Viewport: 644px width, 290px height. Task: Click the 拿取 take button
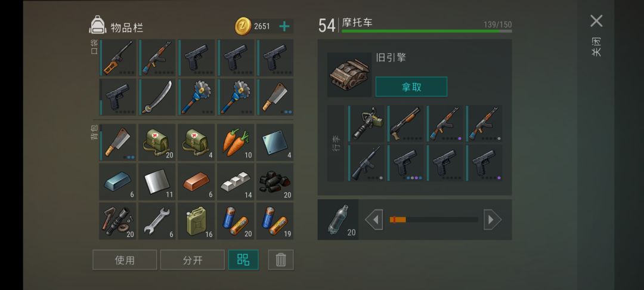pyautogui.click(x=411, y=87)
